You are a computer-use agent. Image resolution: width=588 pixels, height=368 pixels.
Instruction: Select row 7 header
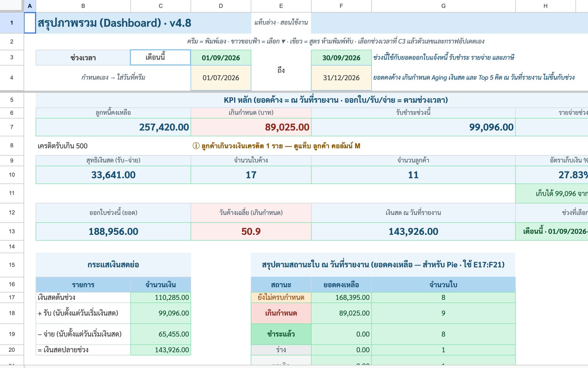(12, 127)
